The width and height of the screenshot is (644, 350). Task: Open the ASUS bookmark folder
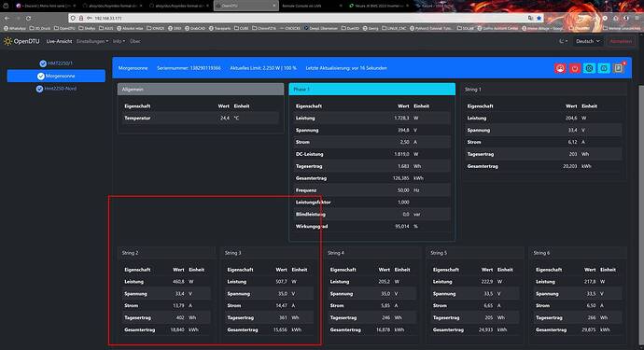[x=106, y=28]
